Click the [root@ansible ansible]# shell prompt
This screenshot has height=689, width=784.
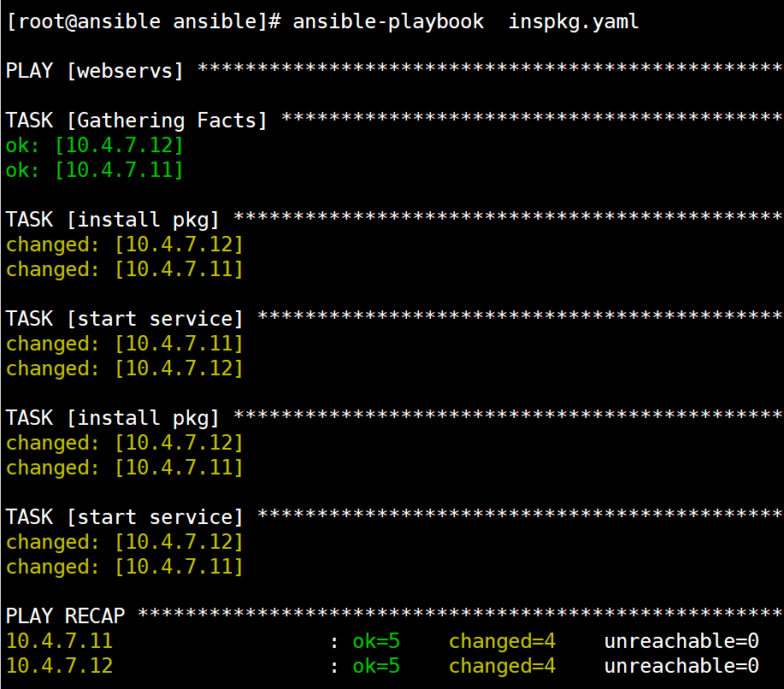(144, 22)
